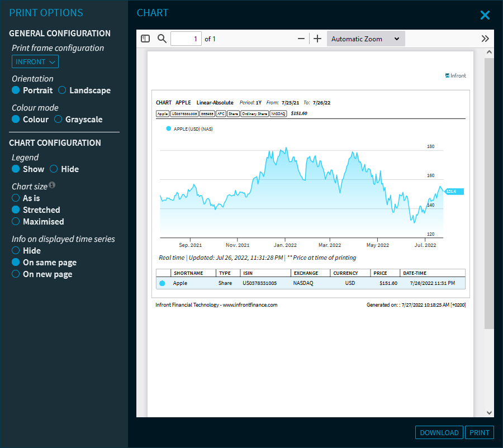Viewport: 503px width, 448px height.
Task: Toggle the PDF viewer sidebar
Action: point(145,39)
